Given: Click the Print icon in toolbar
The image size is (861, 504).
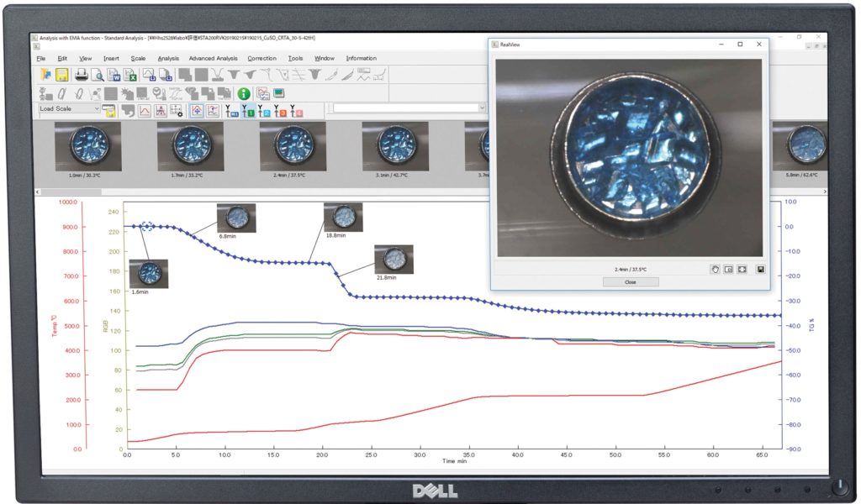Looking at the screenshot, I should coord(82,76).
